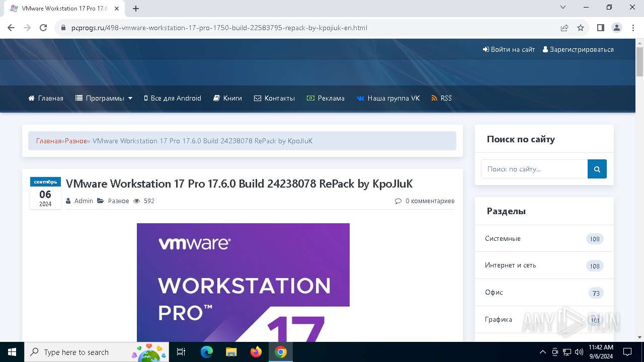Viewport: 644px width, 362px height.
Task: Click the browser back arrow
Action: (11, 28)
